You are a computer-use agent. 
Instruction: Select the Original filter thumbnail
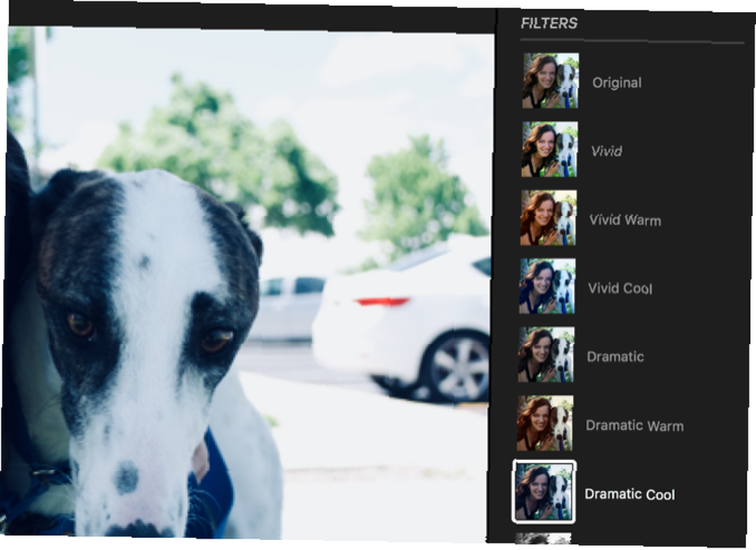click(x=550, y=81)
